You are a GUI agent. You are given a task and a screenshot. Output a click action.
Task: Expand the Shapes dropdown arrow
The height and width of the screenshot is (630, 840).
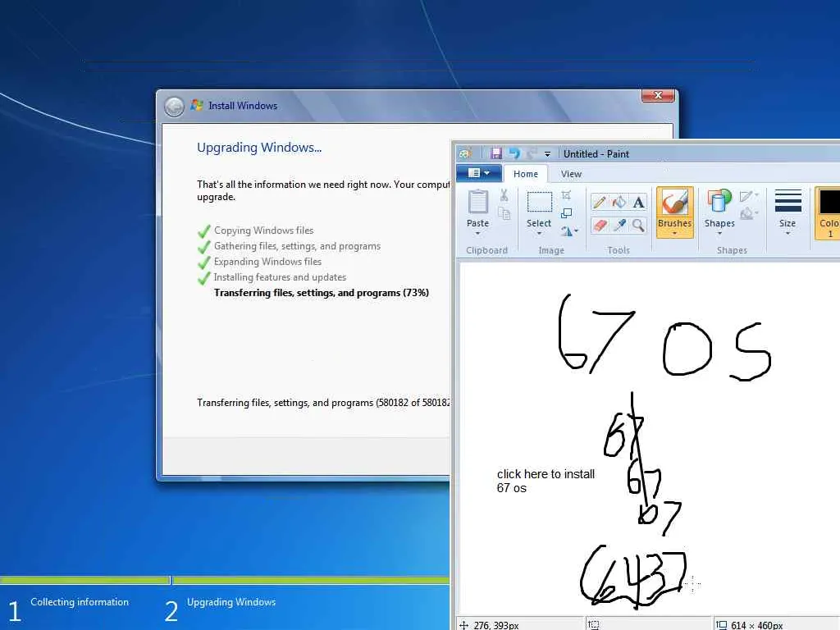pyautogui.click(x=719, y=234)
